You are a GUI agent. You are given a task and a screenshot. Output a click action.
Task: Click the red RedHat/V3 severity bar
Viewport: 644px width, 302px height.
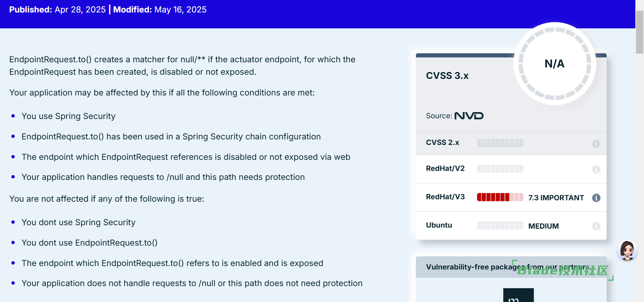500,197
